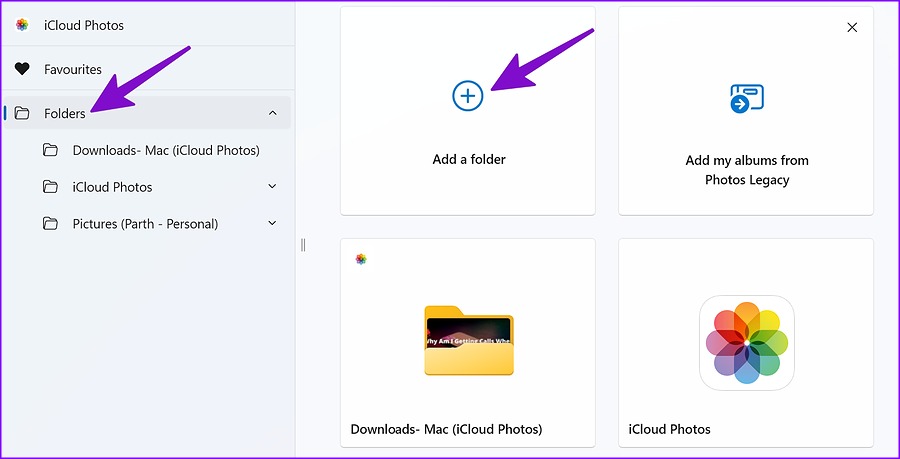Open the yellow Downloads folder thumbnail

pos(469,341)
